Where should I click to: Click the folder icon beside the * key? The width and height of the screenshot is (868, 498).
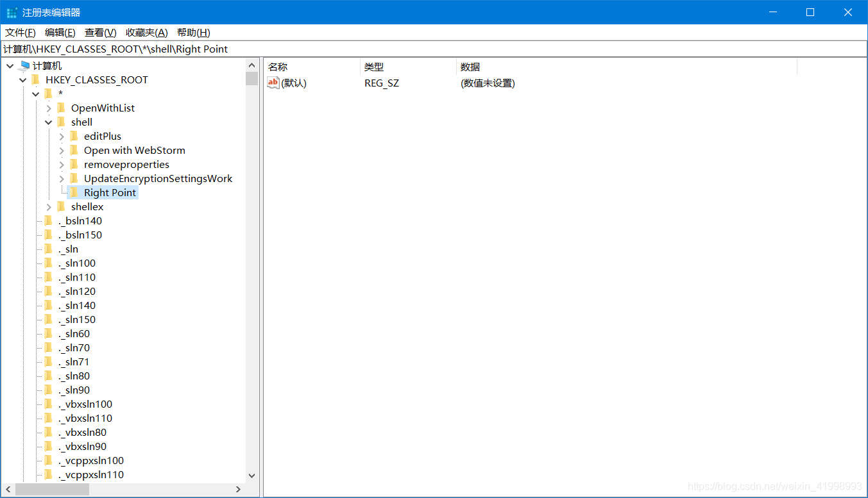(x=48, y=94)
